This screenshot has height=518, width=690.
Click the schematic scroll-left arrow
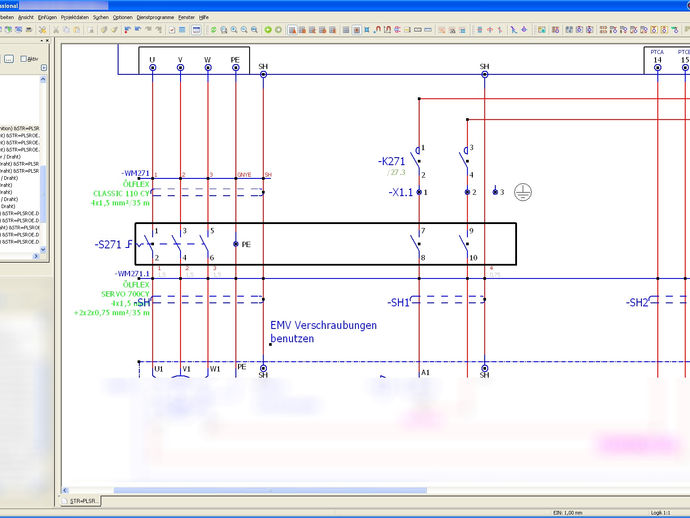click(x=65, y=490)
